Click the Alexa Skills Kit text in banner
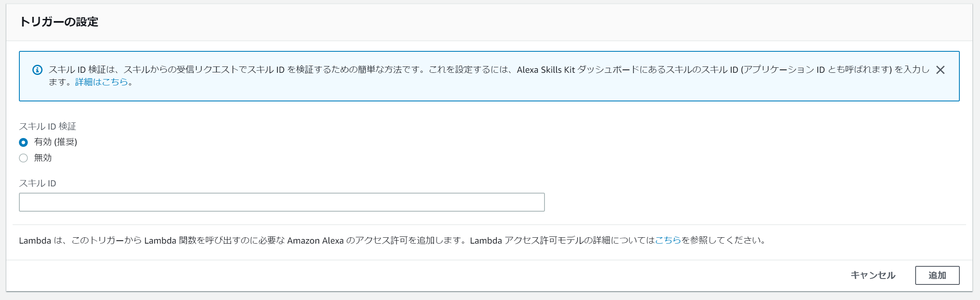The height and width of the screenshot is (300, 980). [x=546, y=70]
